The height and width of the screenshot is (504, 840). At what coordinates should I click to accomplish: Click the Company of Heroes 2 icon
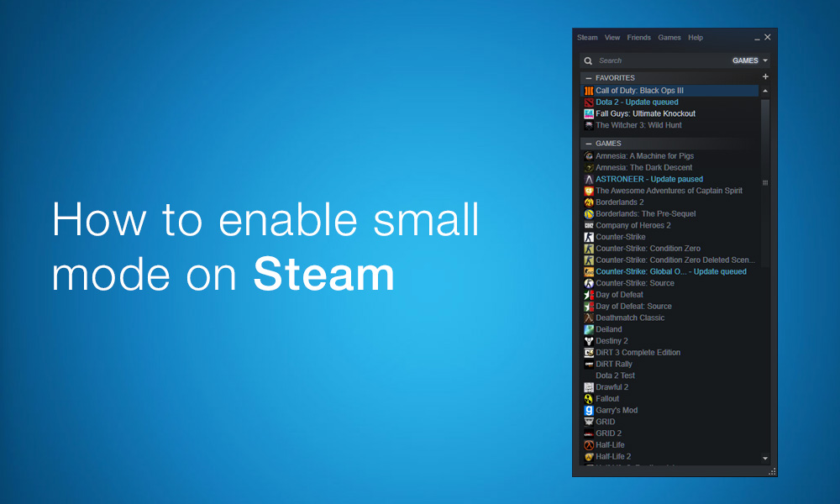coord(589,225)
